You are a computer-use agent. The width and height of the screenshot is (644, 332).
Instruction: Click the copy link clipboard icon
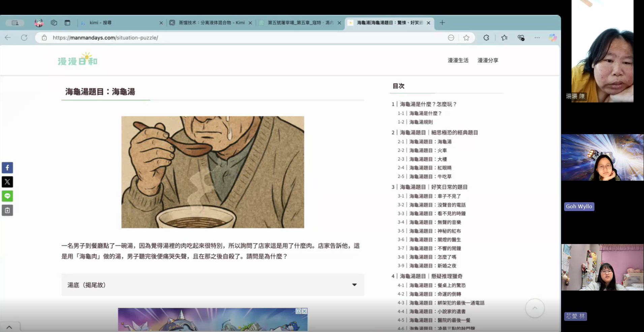click(x=7, y=210)
